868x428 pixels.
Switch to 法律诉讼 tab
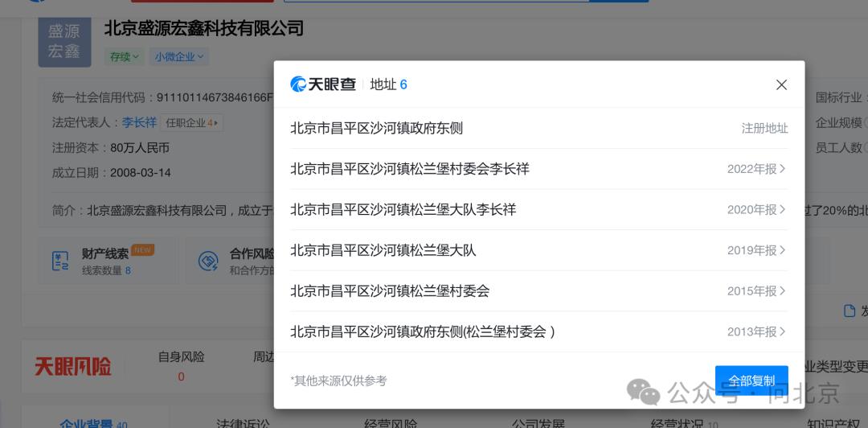[x=243, y=424]
